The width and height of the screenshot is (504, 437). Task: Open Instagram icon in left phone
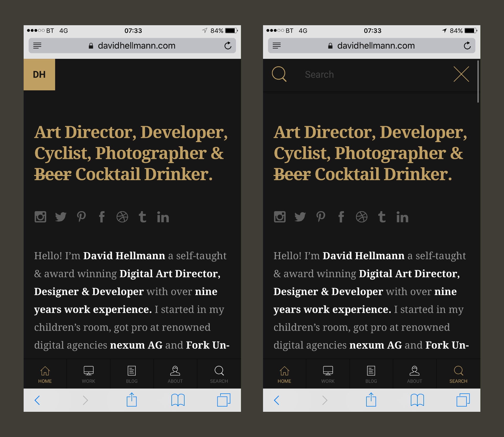(40, 217)
